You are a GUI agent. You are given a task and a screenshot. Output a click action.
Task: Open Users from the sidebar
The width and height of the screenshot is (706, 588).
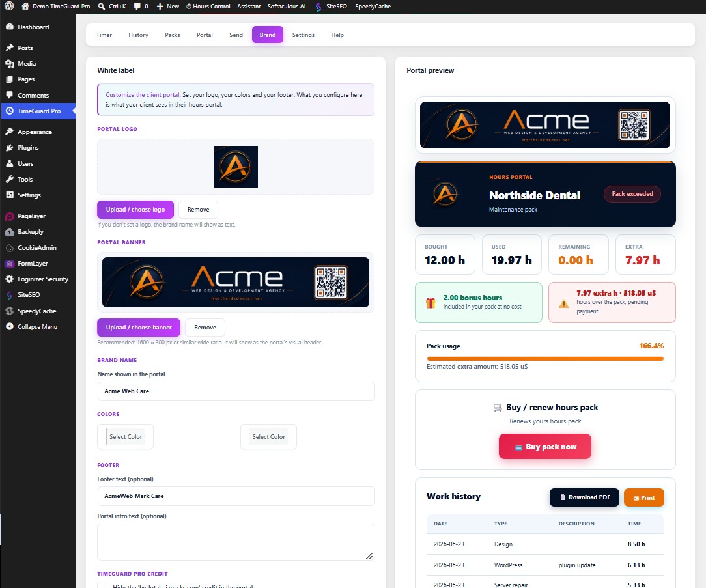point(25,164)
